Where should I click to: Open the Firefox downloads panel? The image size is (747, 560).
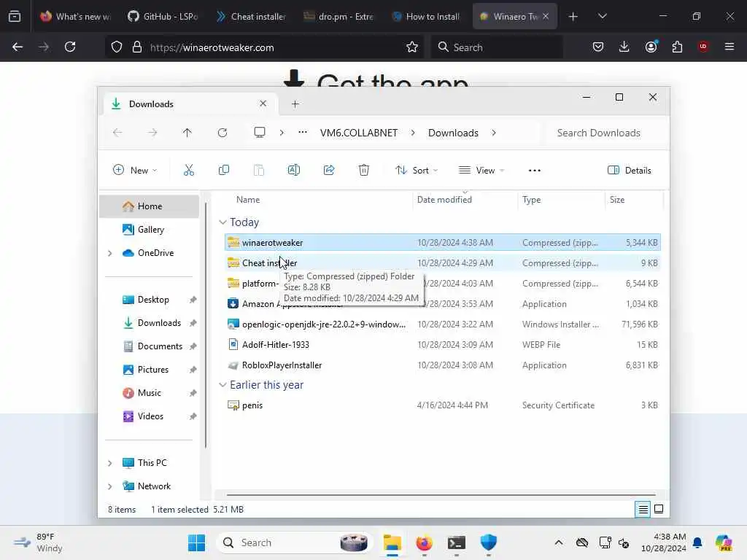624,47
